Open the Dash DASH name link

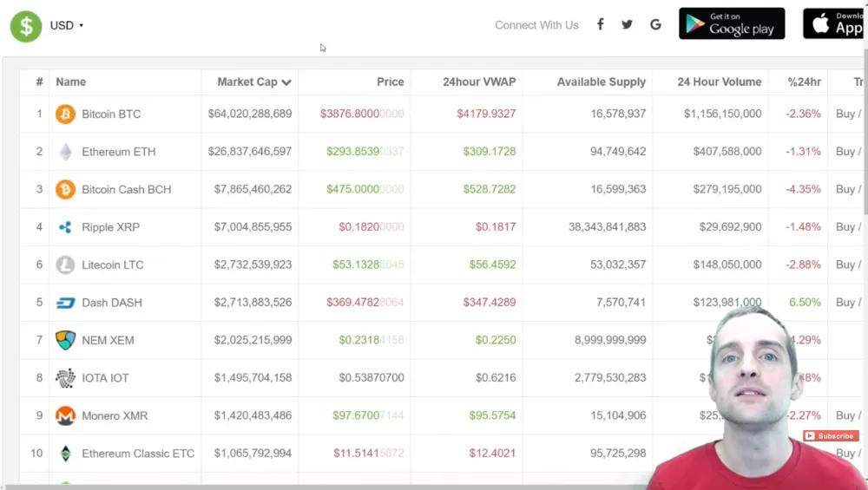tap(112, 303)
